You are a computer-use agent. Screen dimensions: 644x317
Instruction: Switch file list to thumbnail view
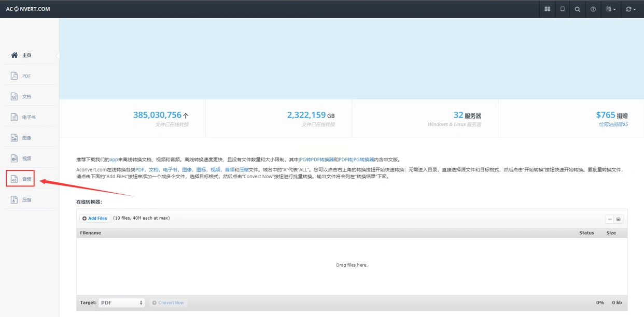(619, 219)
